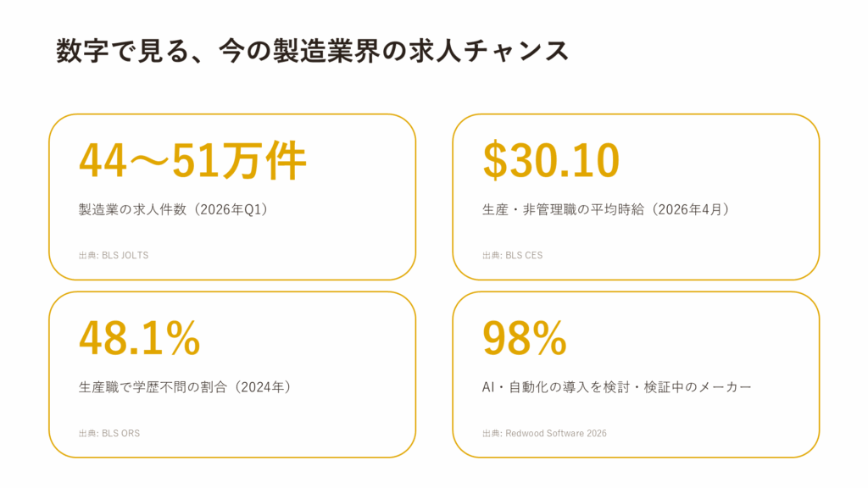
Task: Click caption AI・自動化の導入を検討・検証中のメーカー
Action: tap(617, 386)
